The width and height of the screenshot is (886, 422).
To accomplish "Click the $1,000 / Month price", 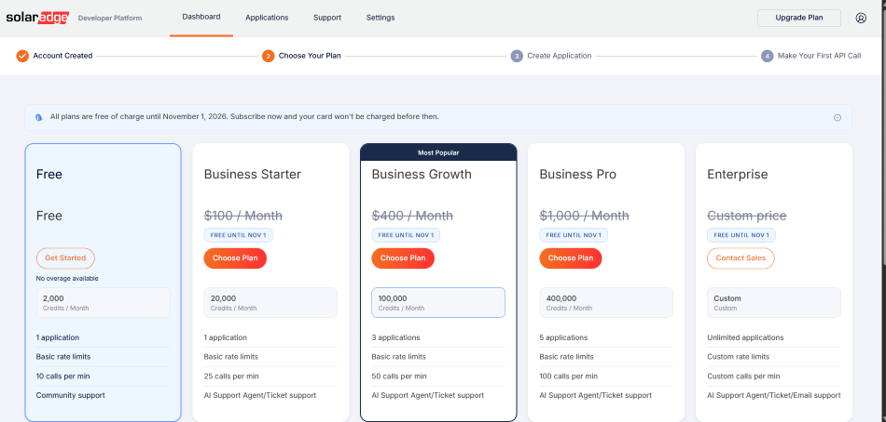I will point(584,216).
